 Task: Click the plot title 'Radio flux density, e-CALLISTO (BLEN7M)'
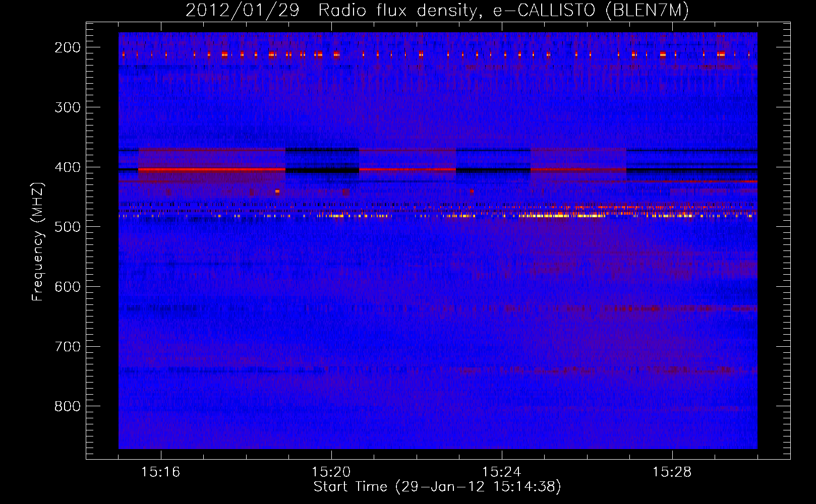(503, 11)
